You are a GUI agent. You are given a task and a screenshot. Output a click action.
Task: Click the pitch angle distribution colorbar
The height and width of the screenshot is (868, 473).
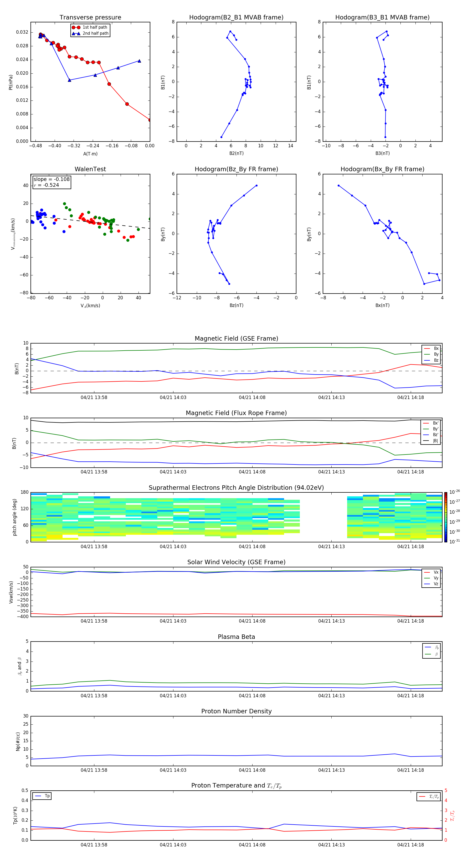point(445,517)
